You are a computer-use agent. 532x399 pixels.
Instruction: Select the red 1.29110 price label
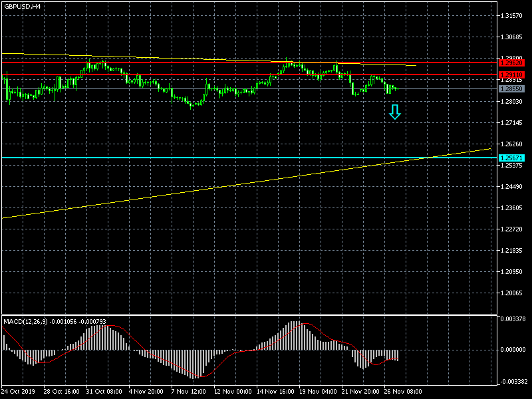point(511,75)
